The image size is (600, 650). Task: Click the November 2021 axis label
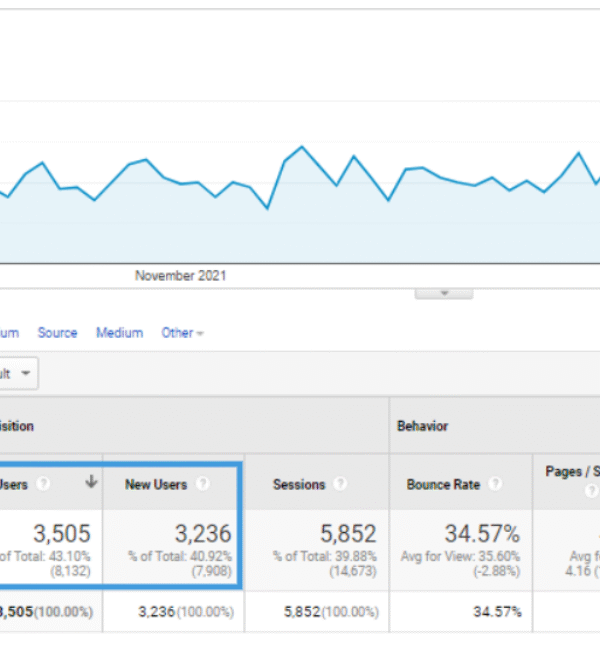(180, 275)
